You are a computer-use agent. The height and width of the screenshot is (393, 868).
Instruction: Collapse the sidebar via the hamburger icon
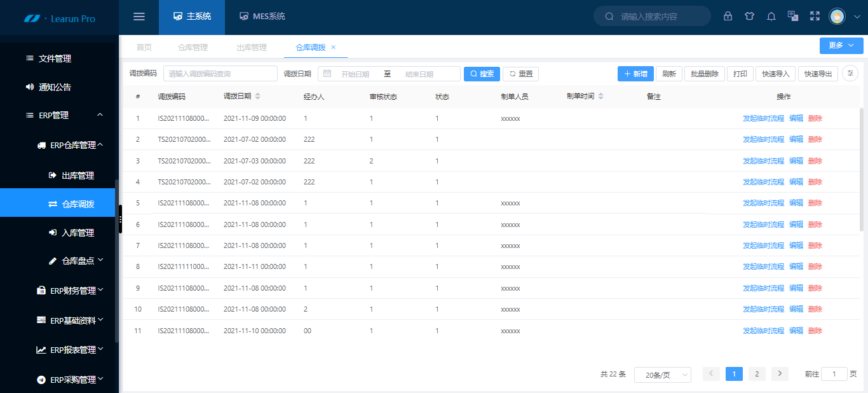click(x=139, y=17)
